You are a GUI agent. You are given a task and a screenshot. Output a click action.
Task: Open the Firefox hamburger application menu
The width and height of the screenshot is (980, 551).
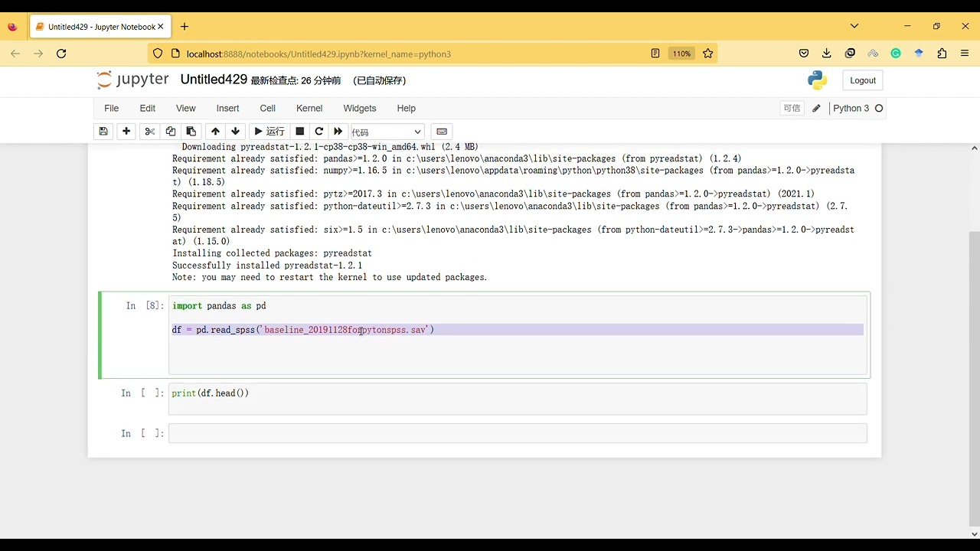point(965,54)
